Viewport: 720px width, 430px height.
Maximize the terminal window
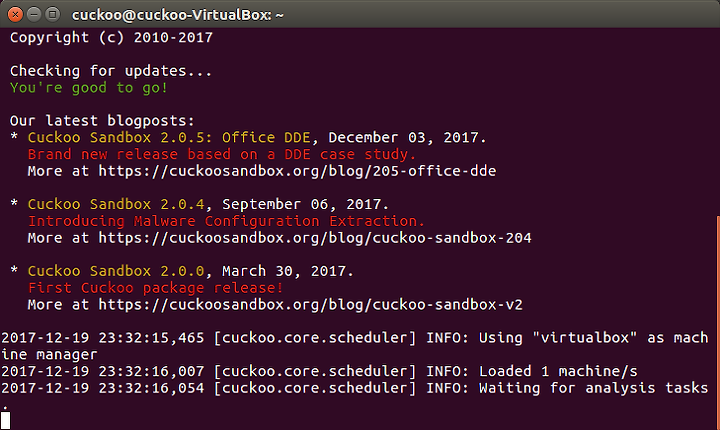click(x=53, y=15)
